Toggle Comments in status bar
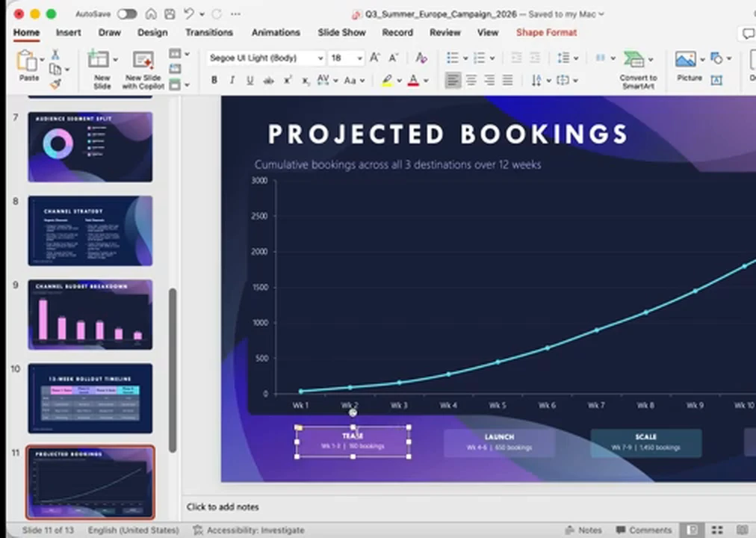The width and height of the screenshot is (756, 538). point(644,530)
